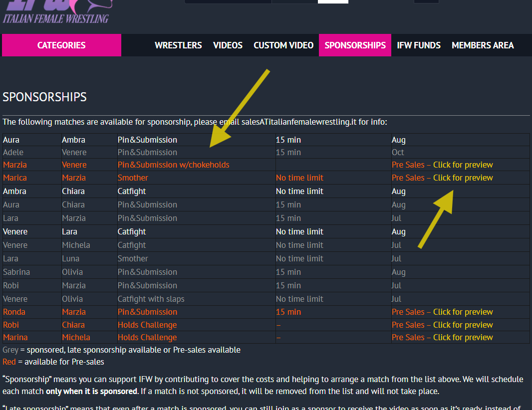Click 'Lara' in the Lara vs Luna row
The width and height of the screenshot is (532, 410).
pos(10,258)
